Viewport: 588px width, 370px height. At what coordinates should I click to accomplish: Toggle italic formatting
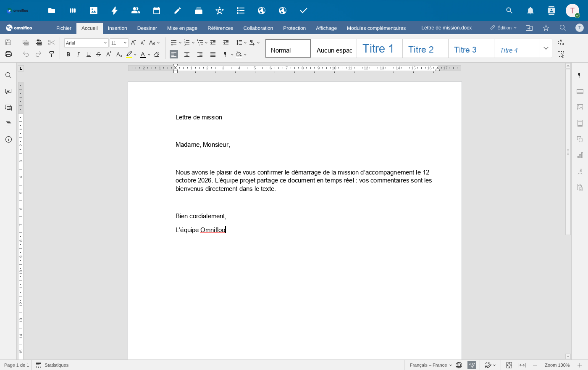tap(78, 54)
